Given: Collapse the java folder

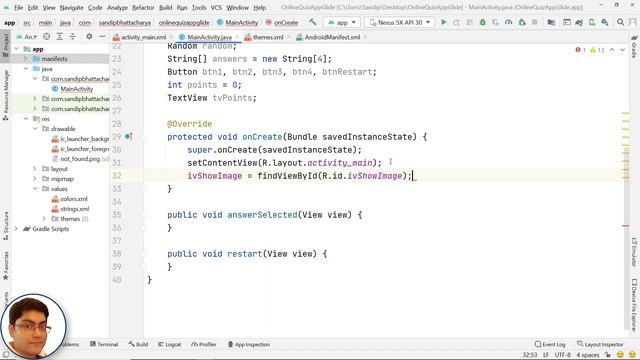Looking at the screenshot, I should pyautogui.click(x=26, y=69).
